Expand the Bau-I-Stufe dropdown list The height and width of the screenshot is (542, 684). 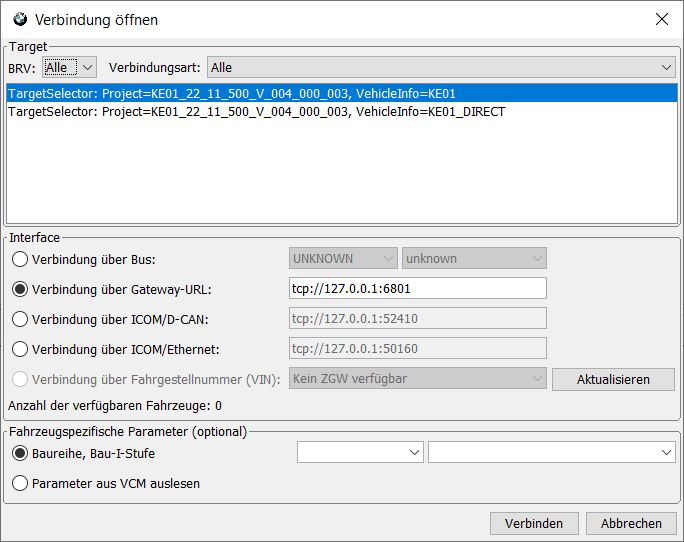click(551, 453)
